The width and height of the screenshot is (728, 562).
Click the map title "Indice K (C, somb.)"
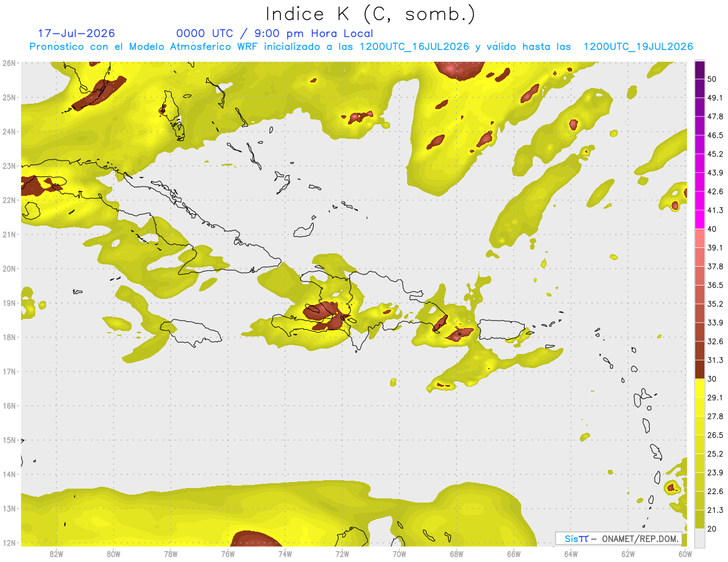point(370,15)
